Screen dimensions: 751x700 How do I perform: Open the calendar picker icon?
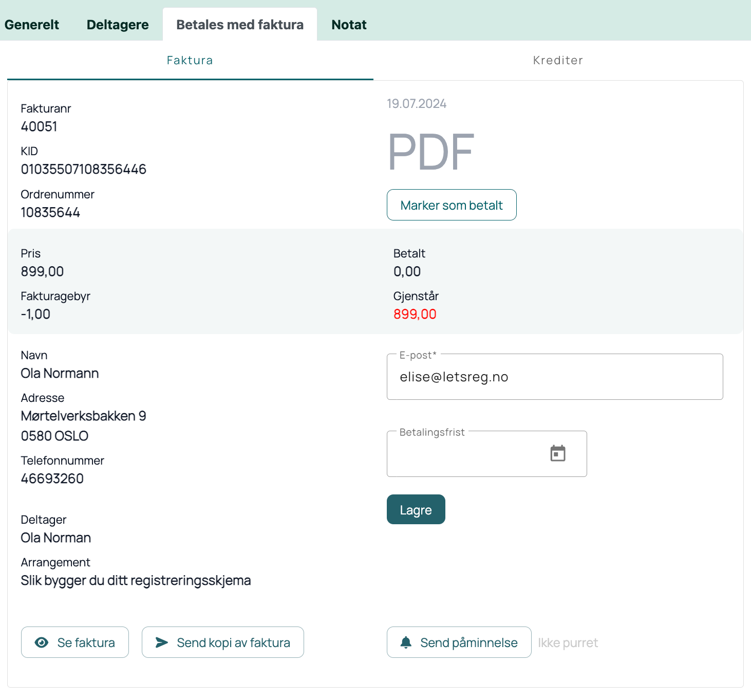558,453
